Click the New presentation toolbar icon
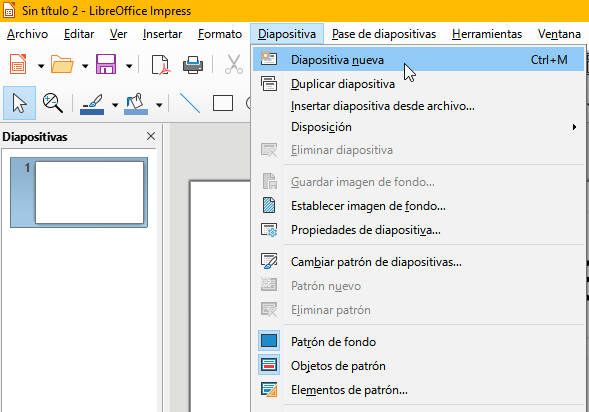Screen dimensions: 589x412 (x=18, y=64)
